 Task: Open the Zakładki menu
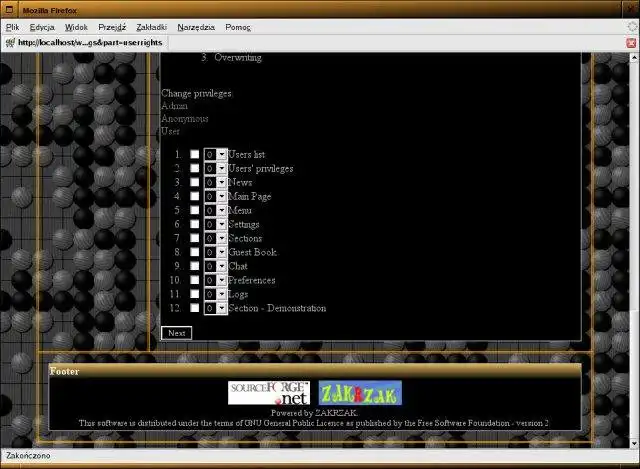click(x=151, y=27)
